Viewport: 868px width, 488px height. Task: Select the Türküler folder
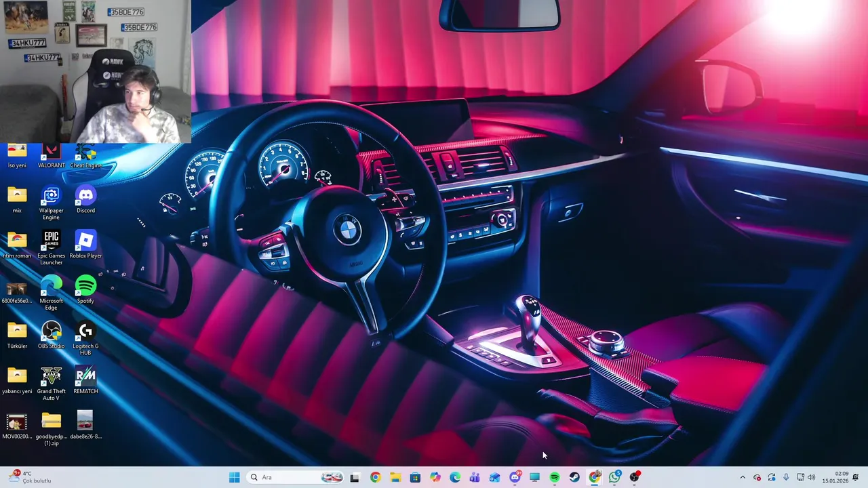pos(17,335)
